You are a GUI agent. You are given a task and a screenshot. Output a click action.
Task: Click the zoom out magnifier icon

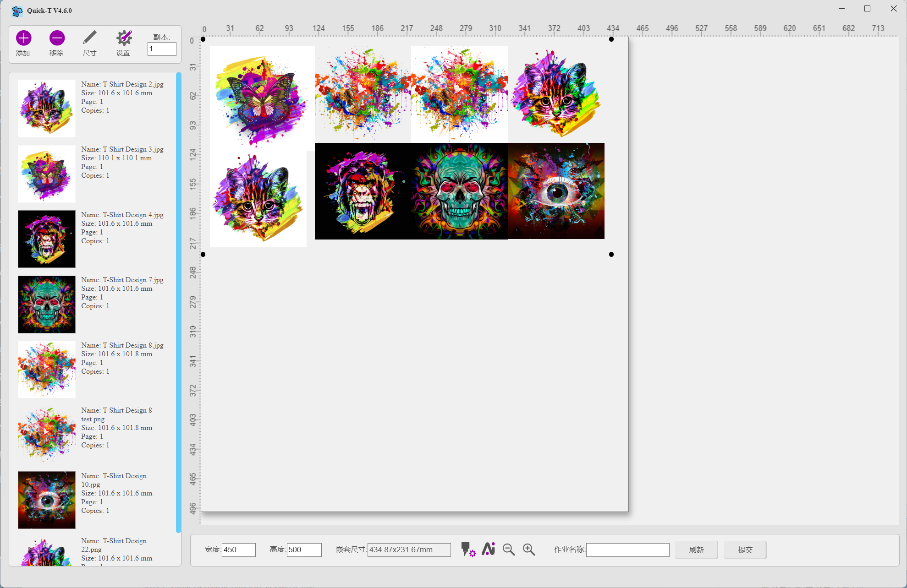click(509, 550)
